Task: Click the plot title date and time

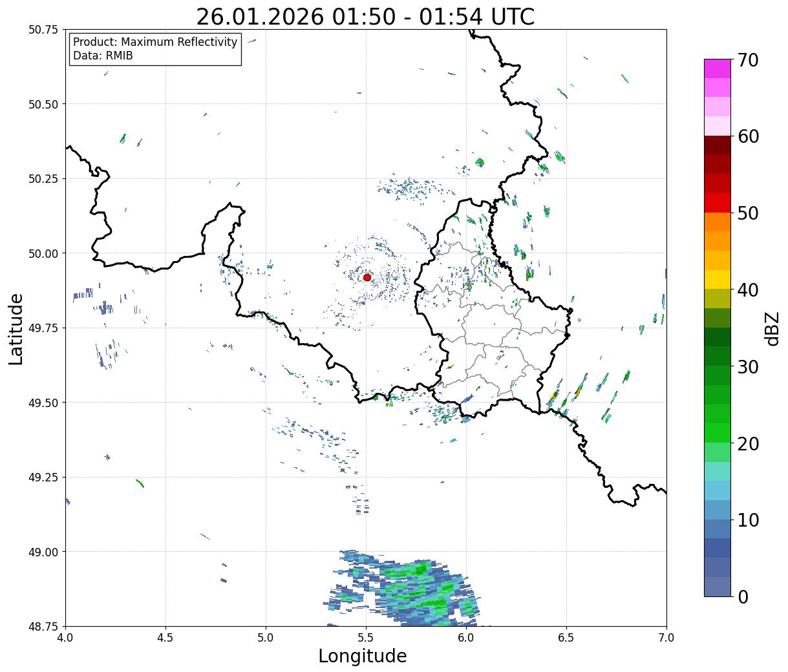Action: [x=365, y=17]
